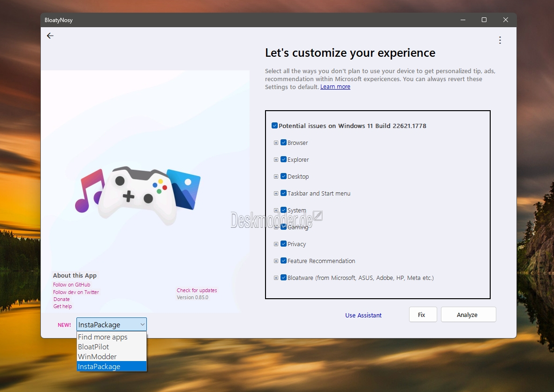554x392 pixels.
Task: Toggle the Gaming category checkbox
Action: coord(283,227)
